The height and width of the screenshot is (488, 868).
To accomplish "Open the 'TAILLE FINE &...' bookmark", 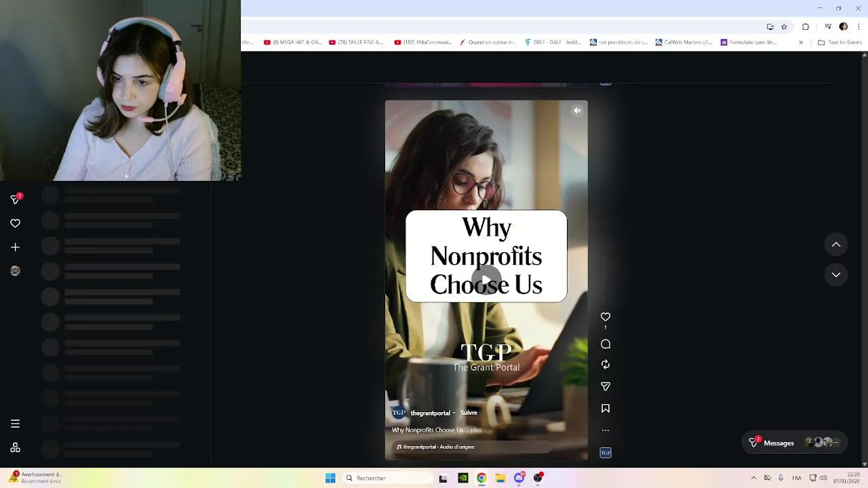I will coord(355,42).
